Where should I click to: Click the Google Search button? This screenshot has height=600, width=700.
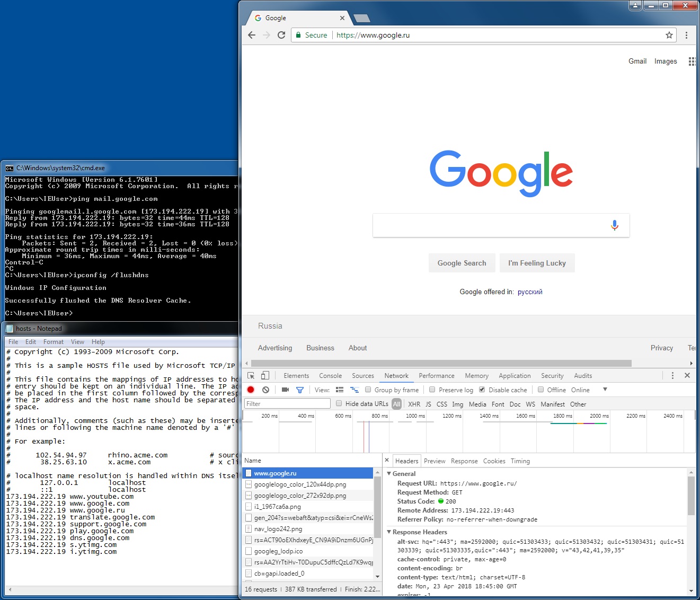[462, 263]
